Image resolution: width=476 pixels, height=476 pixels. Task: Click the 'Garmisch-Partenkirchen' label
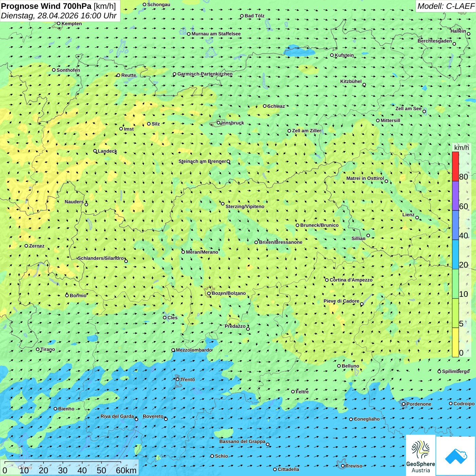click(205, 74)
